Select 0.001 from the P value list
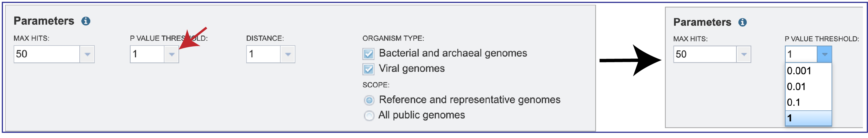This screenshot has height=138, width=868. tap(808, 71)
